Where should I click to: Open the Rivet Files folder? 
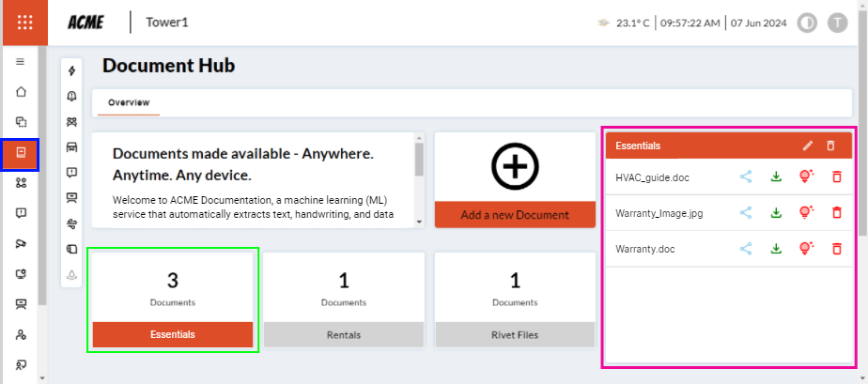[x=515, y=334]
